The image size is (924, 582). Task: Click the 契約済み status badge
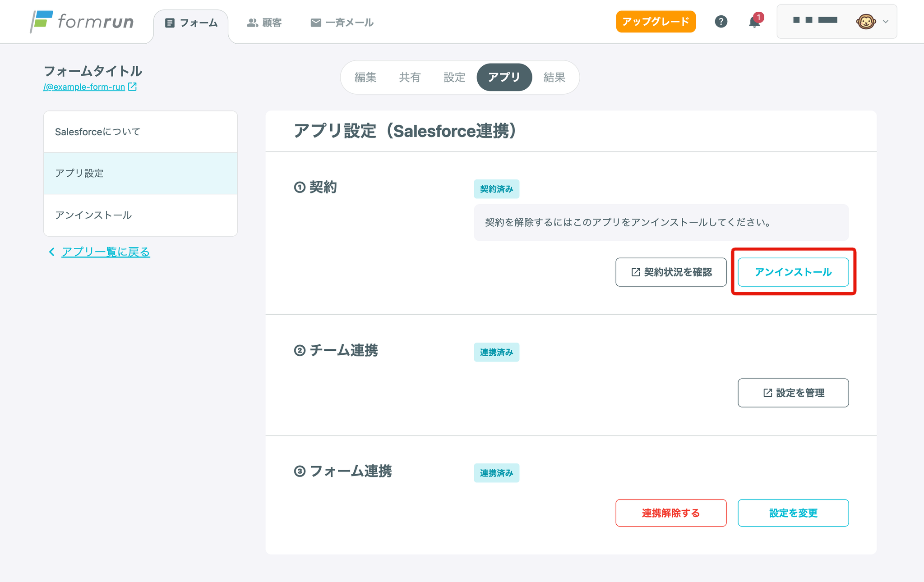pyautogui.click(x=496, y=189)
